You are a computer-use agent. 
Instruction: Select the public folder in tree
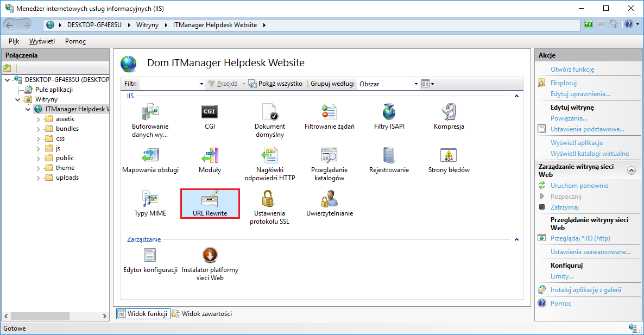[65, 158]
